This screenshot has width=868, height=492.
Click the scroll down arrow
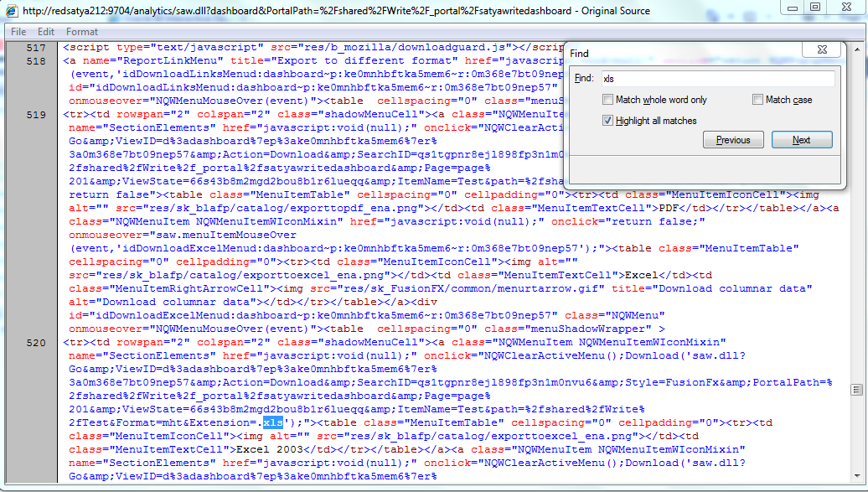pyautogui.click(x=857, y=476)
